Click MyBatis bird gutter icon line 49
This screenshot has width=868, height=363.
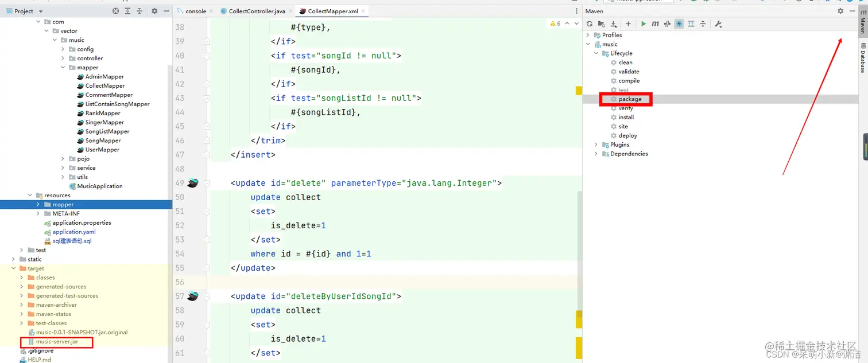pyautogui.click(x=192, y=183)
